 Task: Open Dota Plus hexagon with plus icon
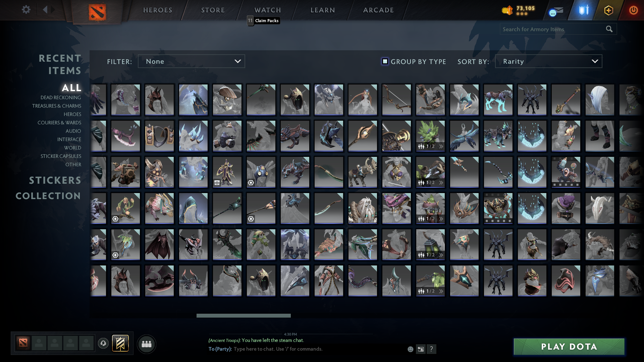coord(608,10)
